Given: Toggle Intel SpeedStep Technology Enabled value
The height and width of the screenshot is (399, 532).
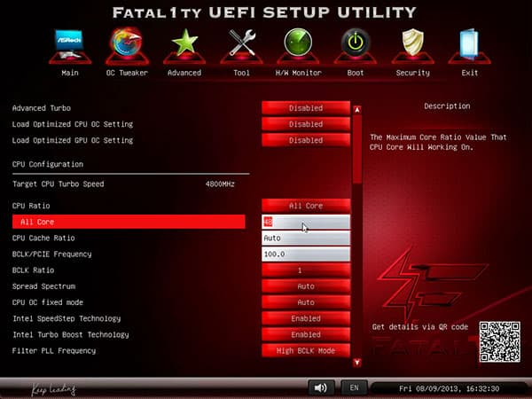Looking at the screenshot, I should [306, 318].
